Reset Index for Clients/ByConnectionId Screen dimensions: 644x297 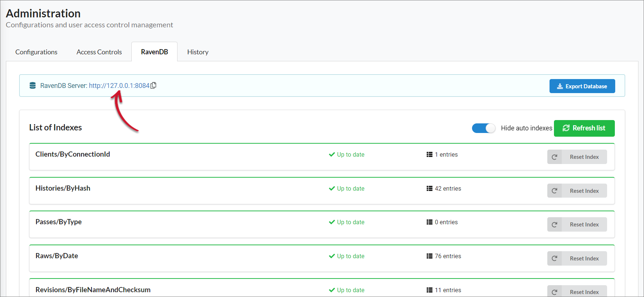(577, 157)
